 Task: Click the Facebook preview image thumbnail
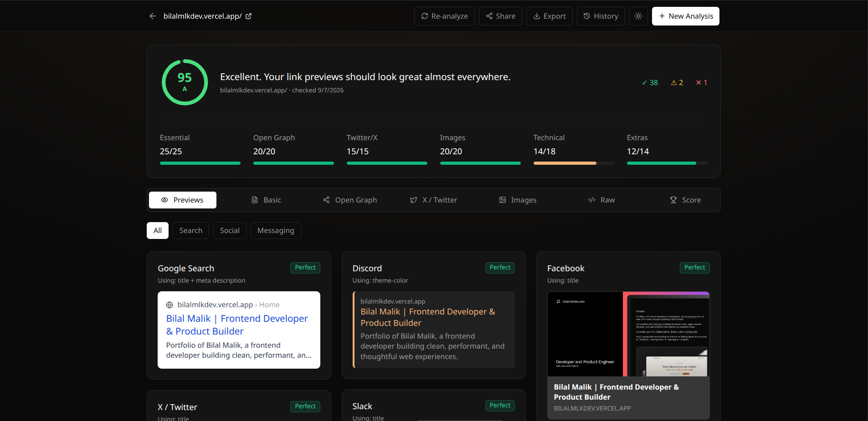(628, 334)
